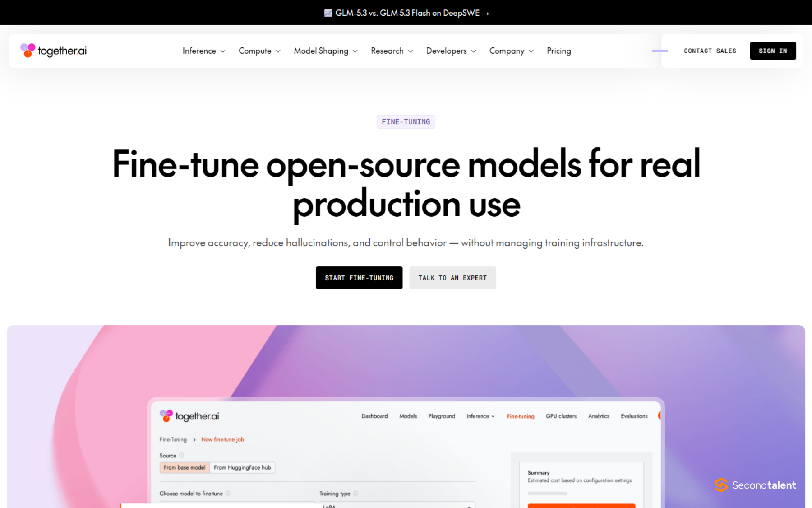Click the info icon beside Training type
Viewport: 812px width, 508px height.
point(355,493)
